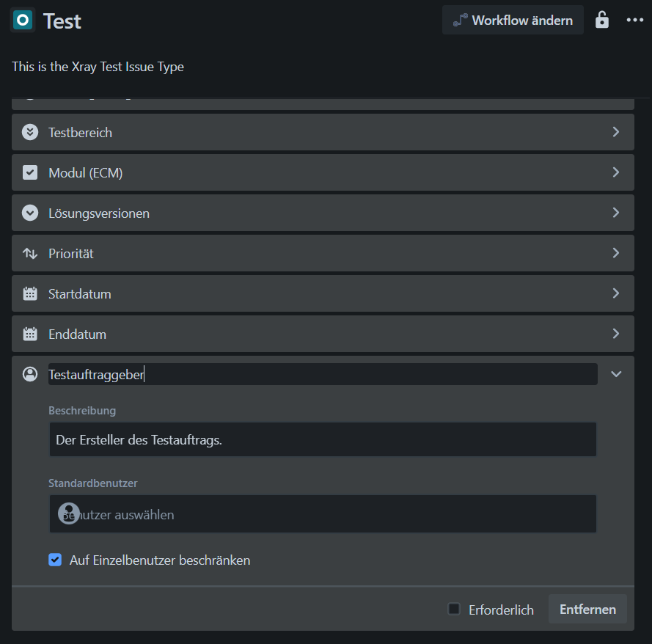
Task: Click the workflow branch icon in Workflow ändern
Action: [x=460, y=20]
